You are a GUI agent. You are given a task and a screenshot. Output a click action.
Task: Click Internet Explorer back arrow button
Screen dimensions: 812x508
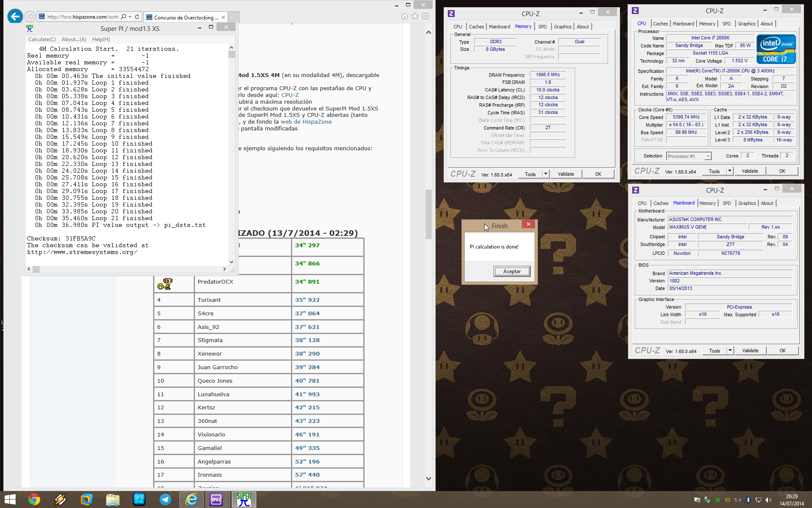click(15, 17)
